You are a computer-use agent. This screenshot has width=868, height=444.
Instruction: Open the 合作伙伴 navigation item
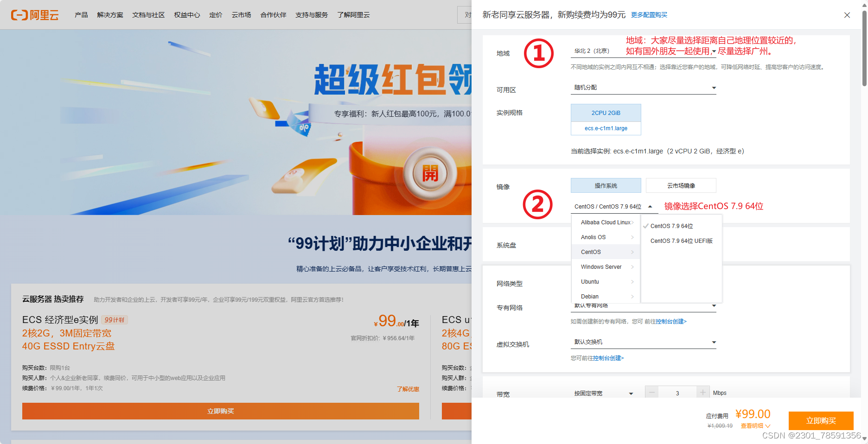click(273, 15)
